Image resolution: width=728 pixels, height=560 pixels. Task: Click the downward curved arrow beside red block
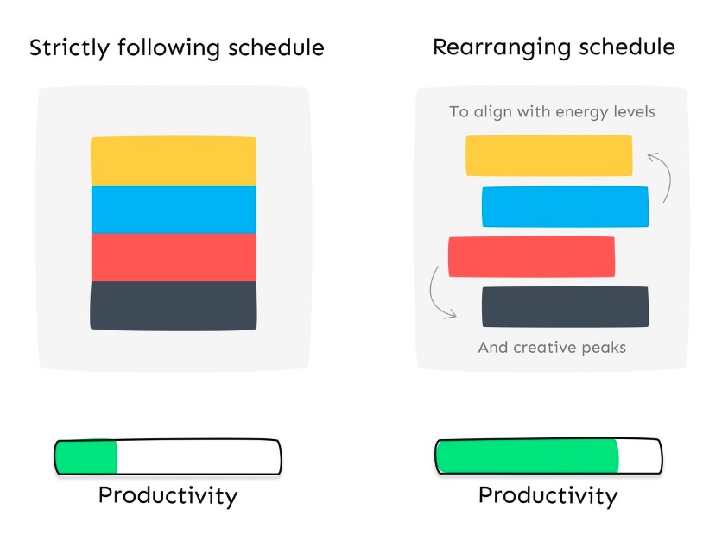442,293
